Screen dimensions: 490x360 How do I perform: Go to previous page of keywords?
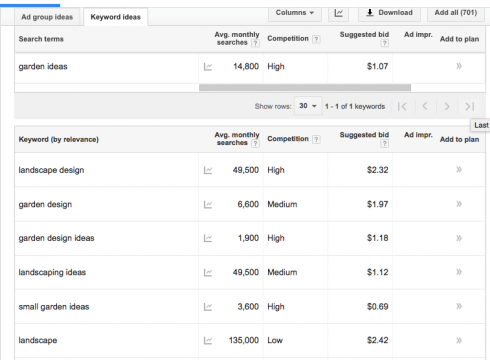(425, 106)
